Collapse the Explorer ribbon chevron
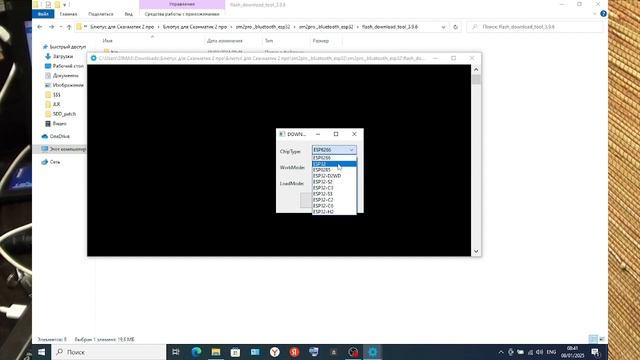Screen dimensions: 640x360 [x=594, y=14]
